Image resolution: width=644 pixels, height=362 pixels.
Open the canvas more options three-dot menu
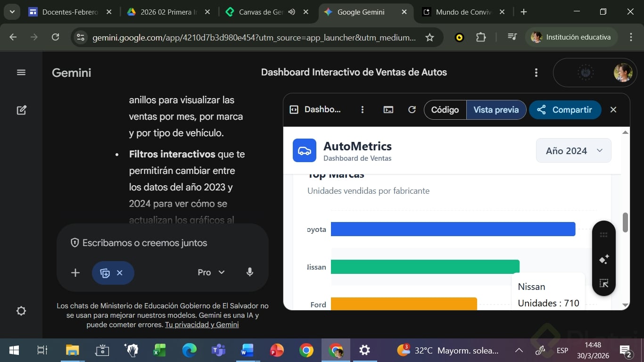363,110
